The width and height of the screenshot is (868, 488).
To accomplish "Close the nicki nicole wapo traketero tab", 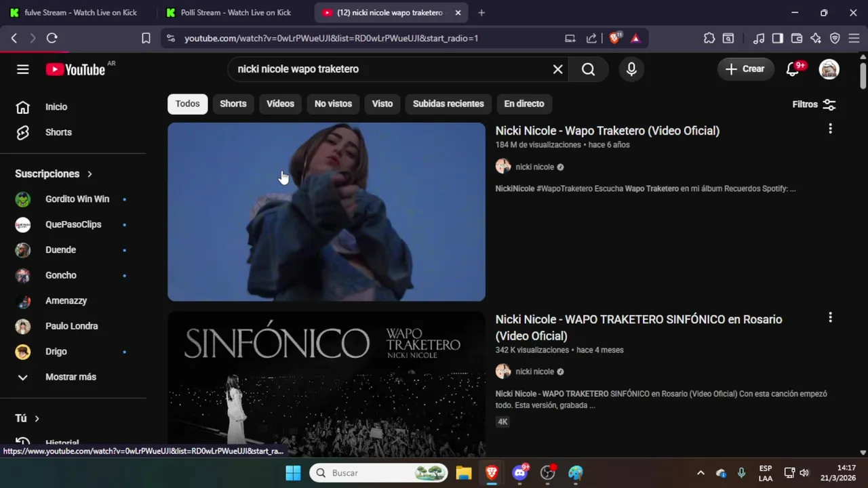I will click(458, 13).
